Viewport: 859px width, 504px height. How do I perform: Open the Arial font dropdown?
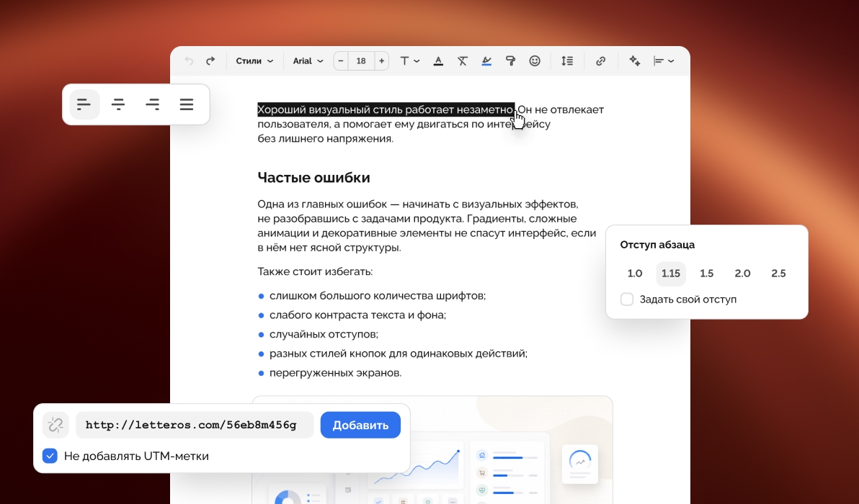[308, 61]
